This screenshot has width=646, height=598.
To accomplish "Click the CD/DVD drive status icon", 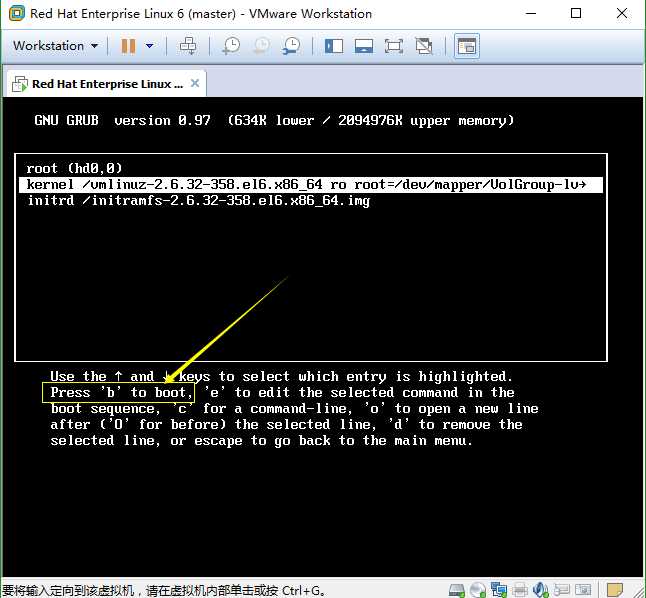I will click(478, 590).
